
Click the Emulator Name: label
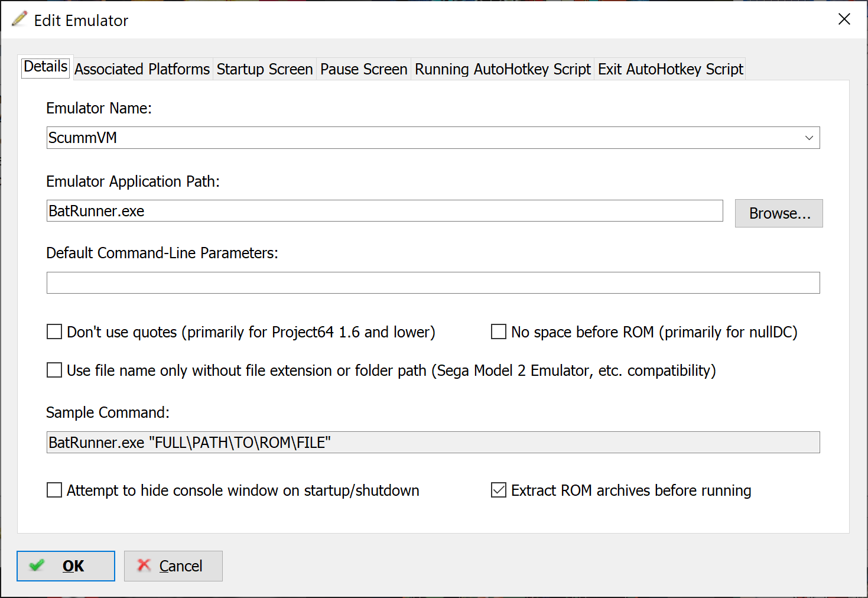pyautogui.click(x=99, y=108)
